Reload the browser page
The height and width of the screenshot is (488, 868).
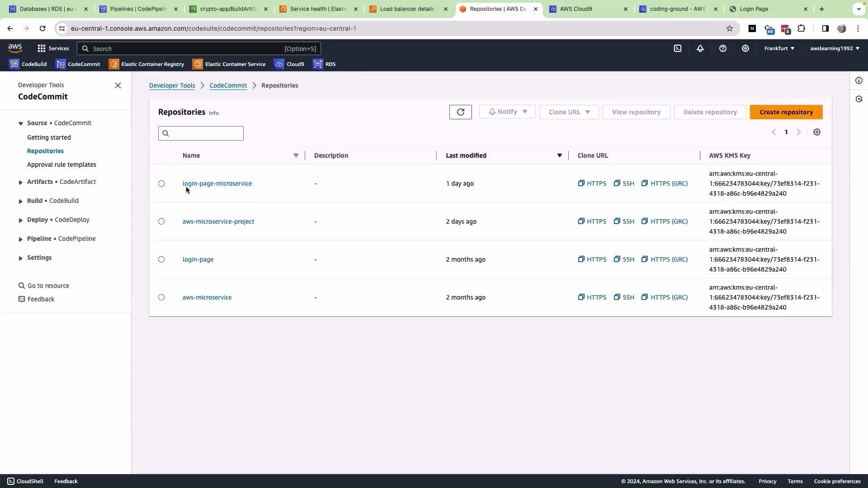(42, 28)
